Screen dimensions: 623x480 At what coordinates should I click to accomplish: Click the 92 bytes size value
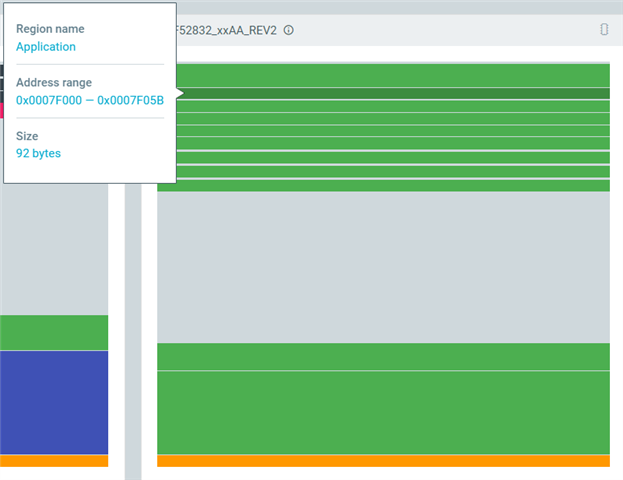[x=38, y=153]
